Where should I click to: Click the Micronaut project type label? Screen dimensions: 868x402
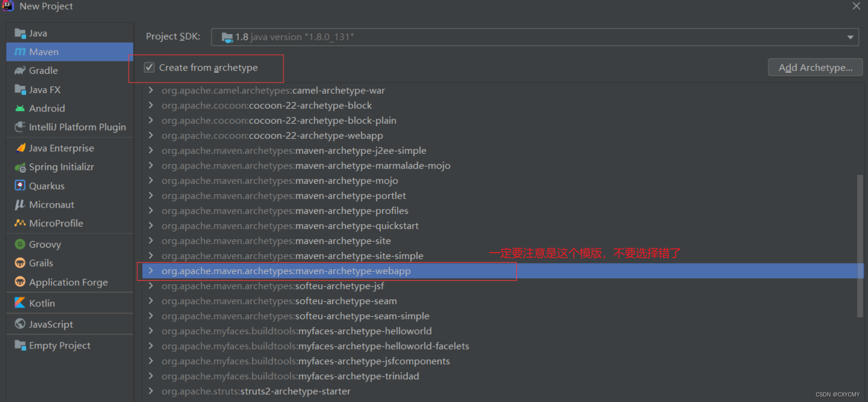point(51,205)
